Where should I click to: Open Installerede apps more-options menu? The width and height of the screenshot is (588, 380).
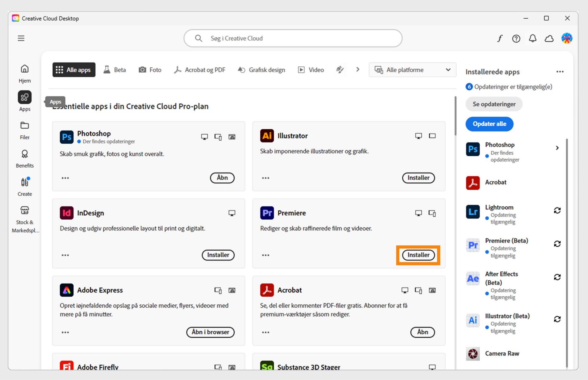click(x=560, y=72)
